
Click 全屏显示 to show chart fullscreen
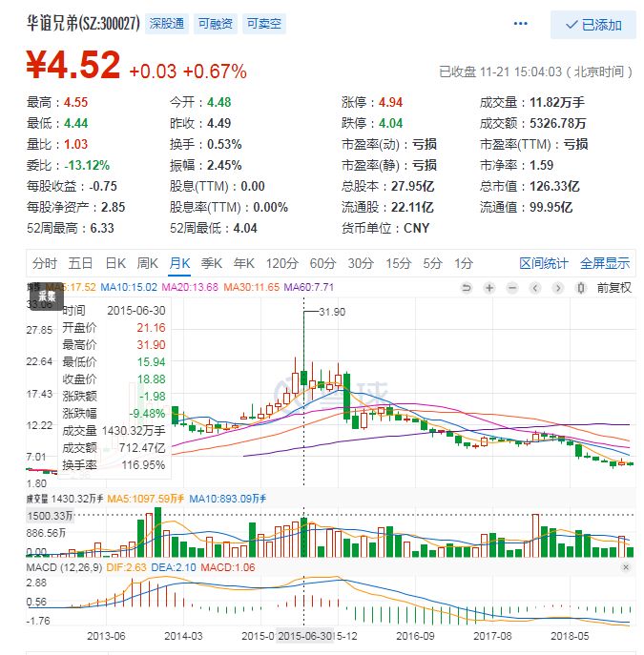click(605, 263)
